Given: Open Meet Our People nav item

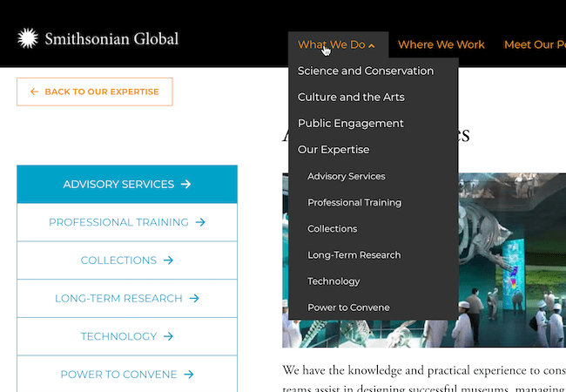Looking at the screenshot, I should point(535,44).
